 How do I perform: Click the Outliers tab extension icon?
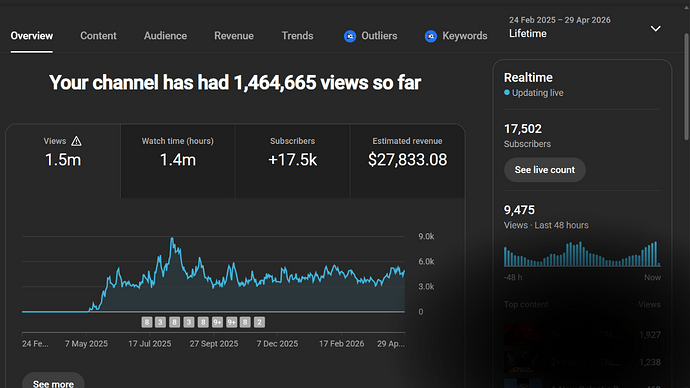(350, 36)
